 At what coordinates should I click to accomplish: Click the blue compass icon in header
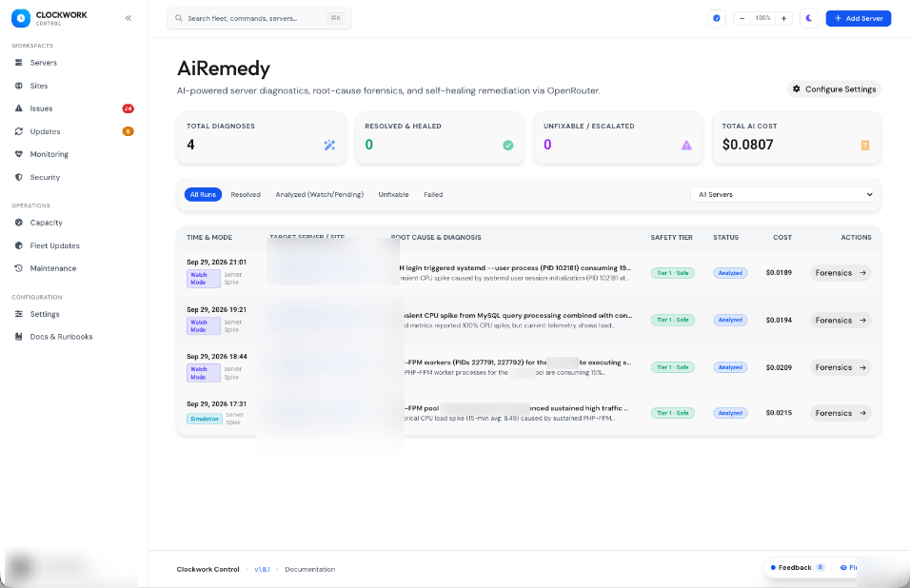[x=716, y=18]
